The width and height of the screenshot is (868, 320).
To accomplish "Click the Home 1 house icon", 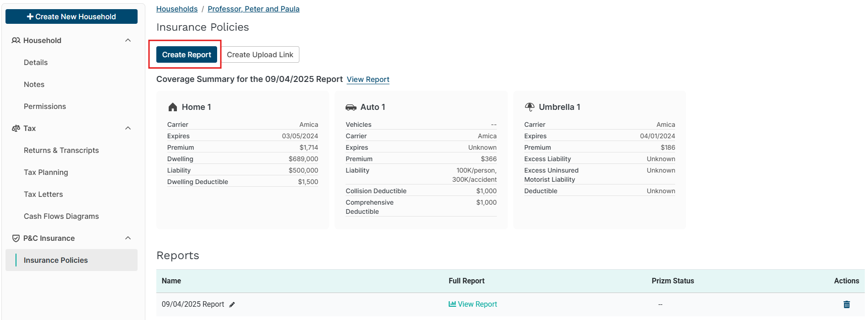I will [x=172, y=107].
